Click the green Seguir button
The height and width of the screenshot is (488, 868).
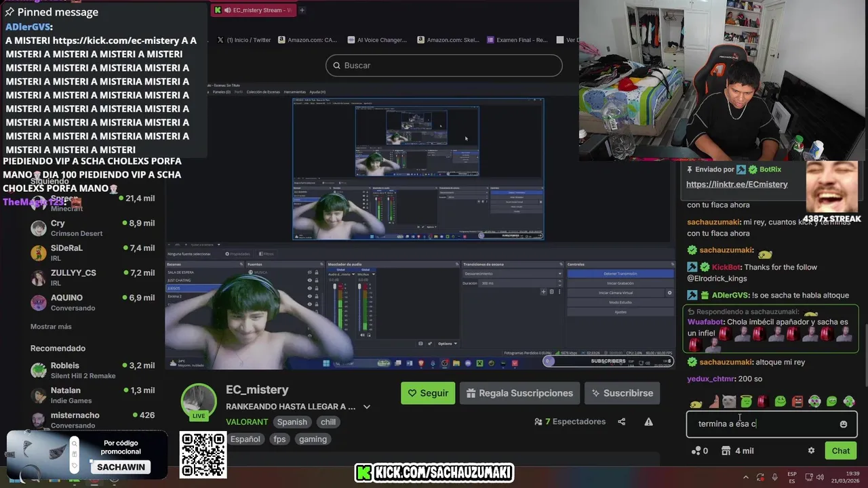[428, 393]
